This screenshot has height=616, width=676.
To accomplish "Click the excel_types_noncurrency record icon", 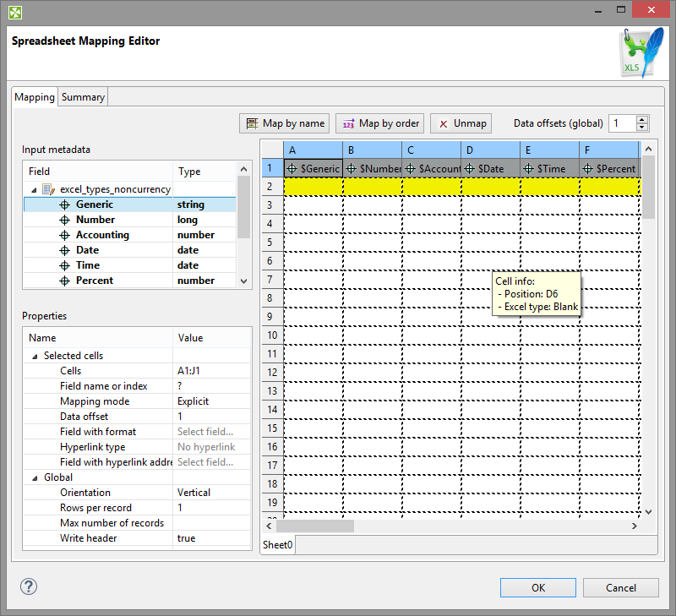I will [x=48, y=189].
